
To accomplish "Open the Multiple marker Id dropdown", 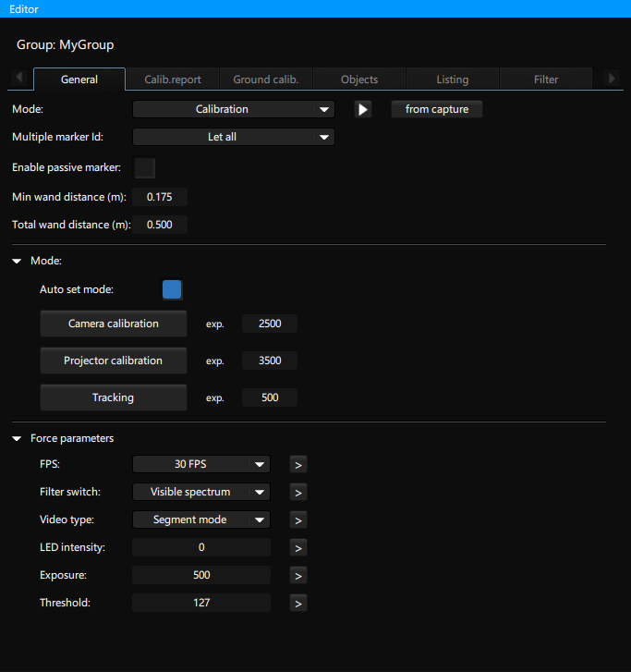I will (x=233, y=138).
